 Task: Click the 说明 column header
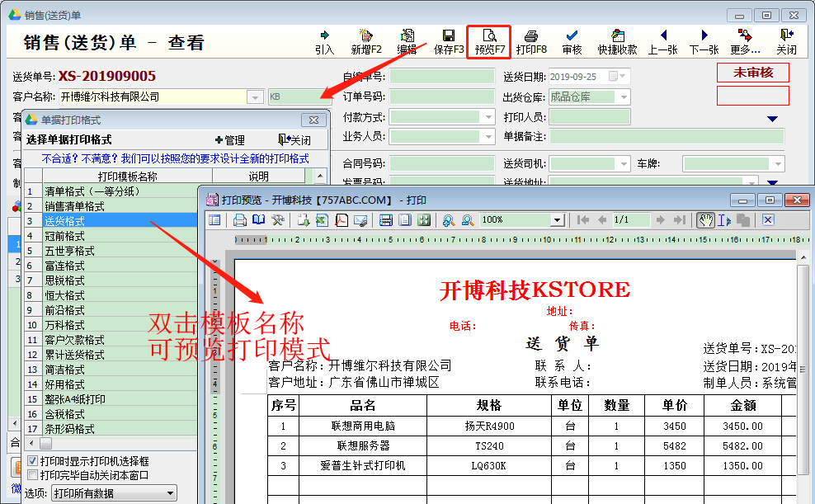pos(258,177)
